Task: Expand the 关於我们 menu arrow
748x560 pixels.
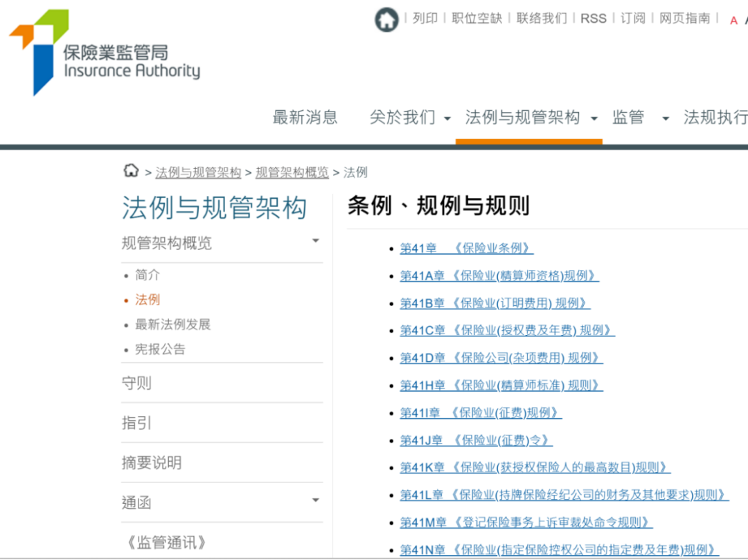Action: (x=447, y=119)
